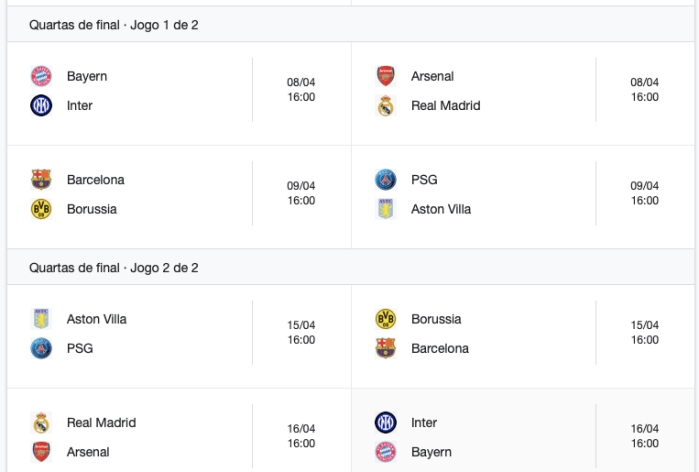Select the Barcelona name in the 15/04 match
Image resolution: width=699 pixels, height=472 pixels.
(440, 348)
